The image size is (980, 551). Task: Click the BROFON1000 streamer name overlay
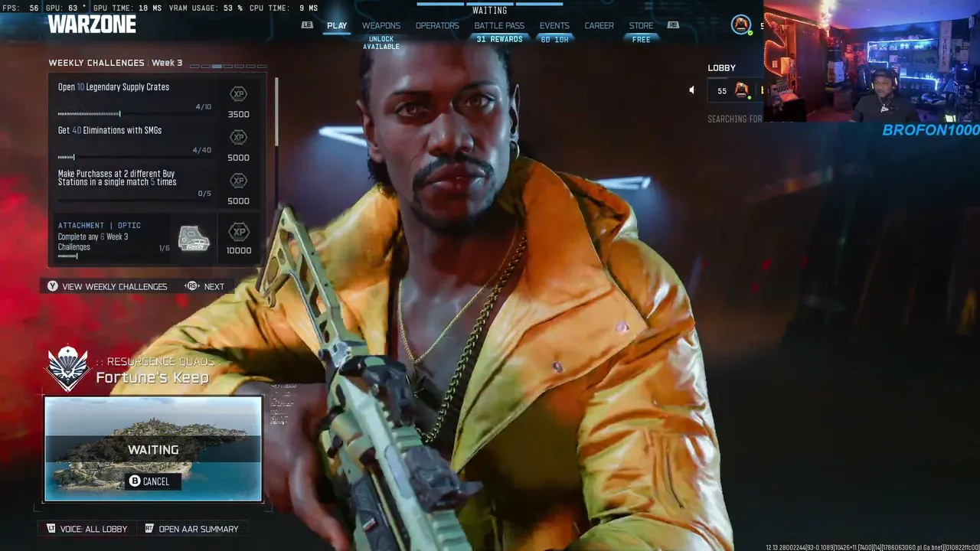coord(931,130)
